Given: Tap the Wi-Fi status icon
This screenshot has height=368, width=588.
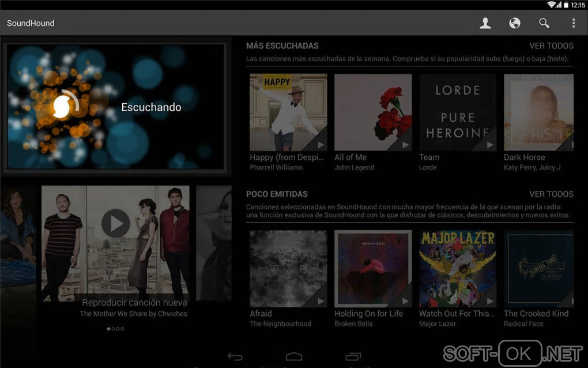Looking at the screenshot, I should [x=551, y=5].
